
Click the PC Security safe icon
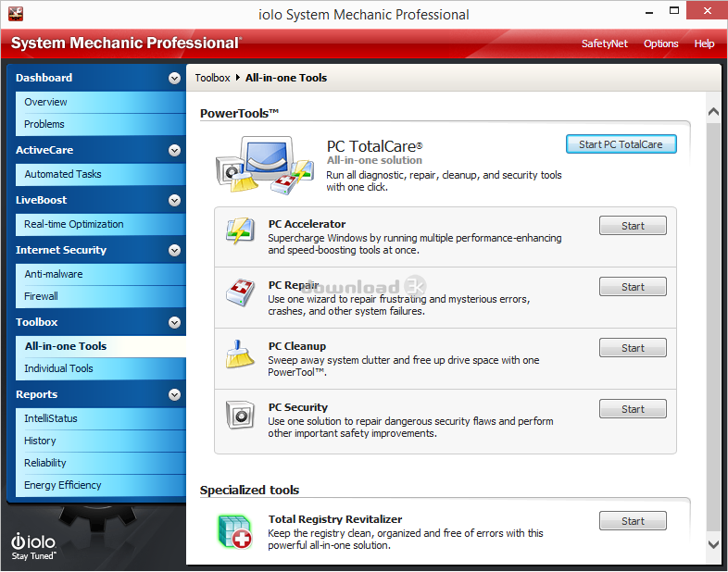click(x=240, y=415)
